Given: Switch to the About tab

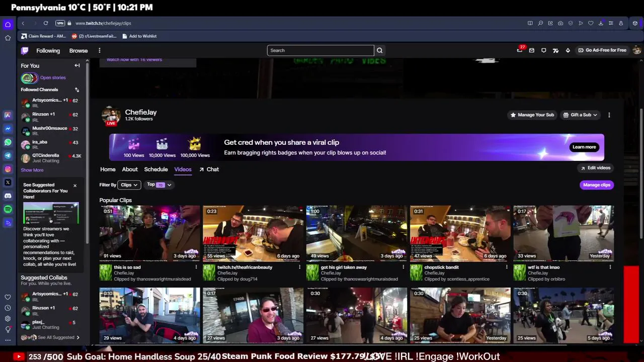Looking at the screenshot, I should pyautogui.click(x=130, y=169).
